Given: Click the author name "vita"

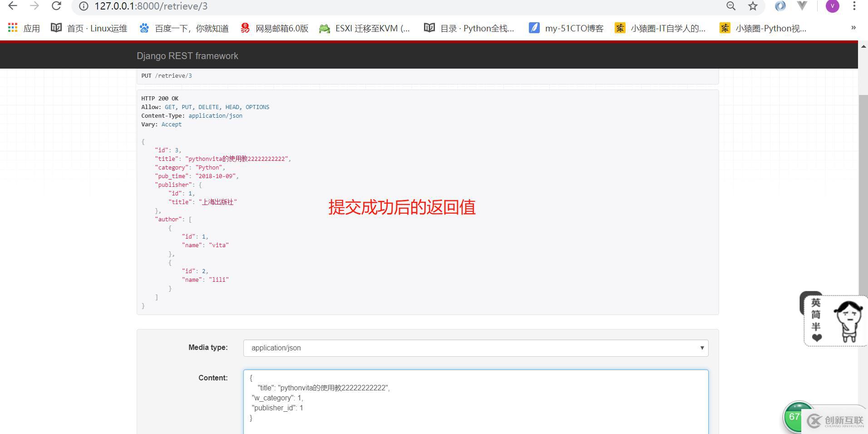Looking at the screenshot, I should pyautogui.click(x=219, y=245).
